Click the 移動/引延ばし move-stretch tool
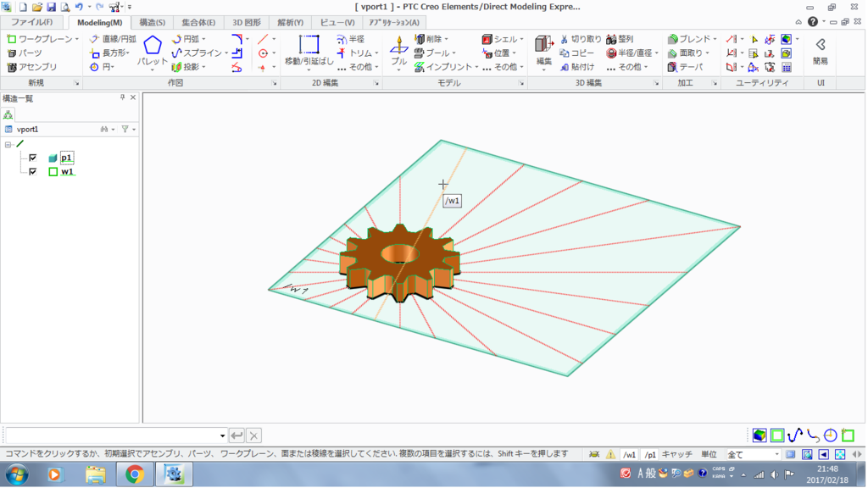The image size is (868, 488). (309, 52)
